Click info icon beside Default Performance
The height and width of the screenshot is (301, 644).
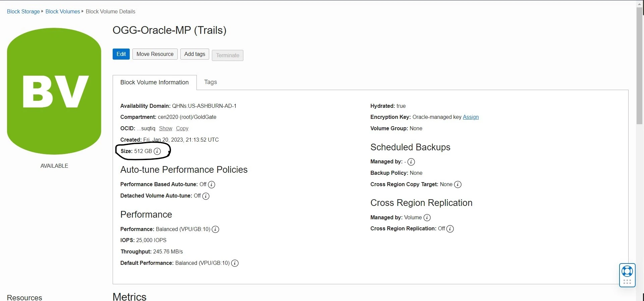[235, 263]
